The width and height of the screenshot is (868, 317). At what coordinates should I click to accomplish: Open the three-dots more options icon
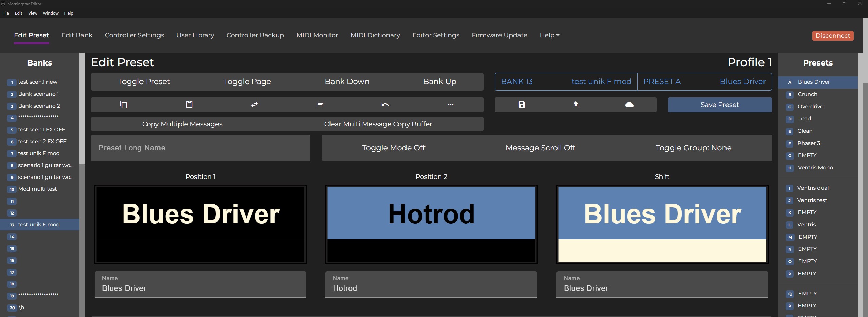pyautogui.click(x=451, y=105)
